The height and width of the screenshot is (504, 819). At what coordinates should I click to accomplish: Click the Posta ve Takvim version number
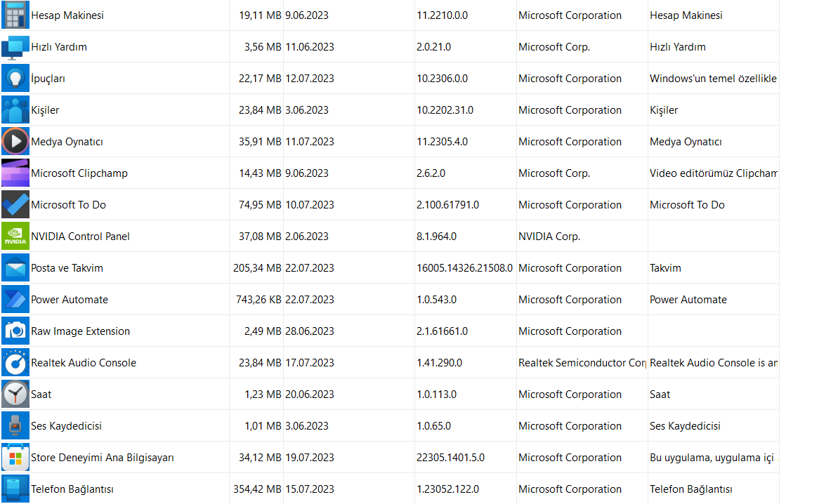464,268
